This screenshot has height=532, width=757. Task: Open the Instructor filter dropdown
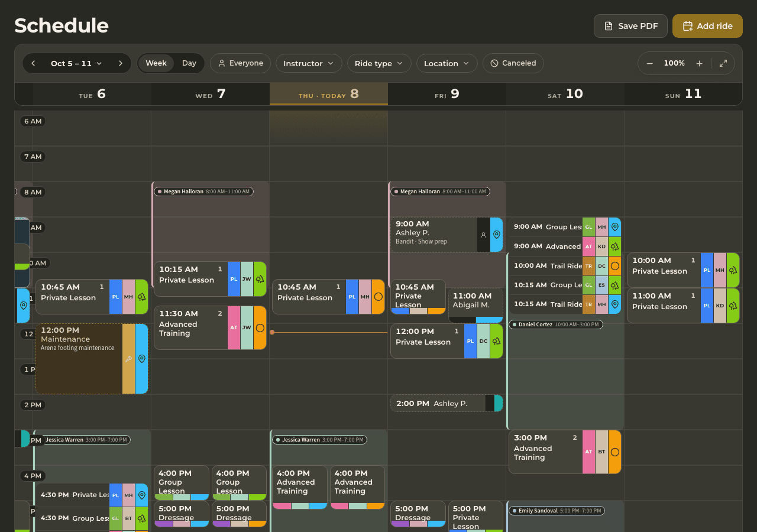click(309, 63)
